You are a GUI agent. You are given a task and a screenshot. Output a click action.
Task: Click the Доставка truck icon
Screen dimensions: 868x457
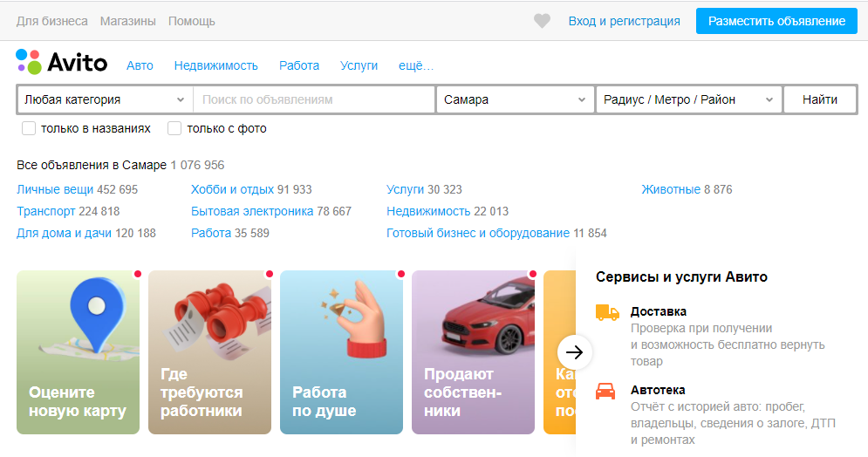[607, 312]
